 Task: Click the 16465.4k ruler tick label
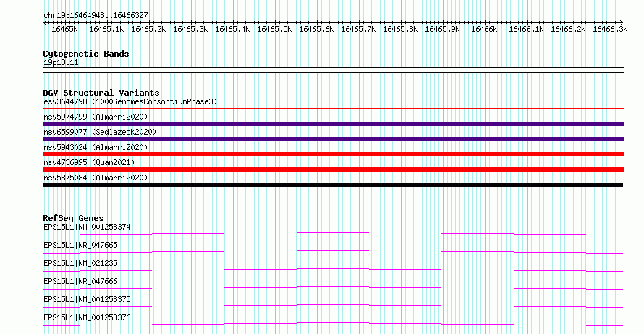[x=232, y=29]
